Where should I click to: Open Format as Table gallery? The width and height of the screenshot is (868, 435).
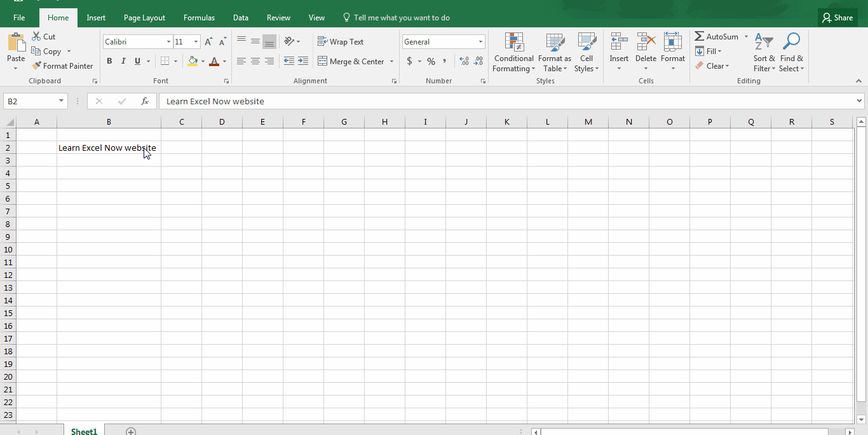point(555,52)
